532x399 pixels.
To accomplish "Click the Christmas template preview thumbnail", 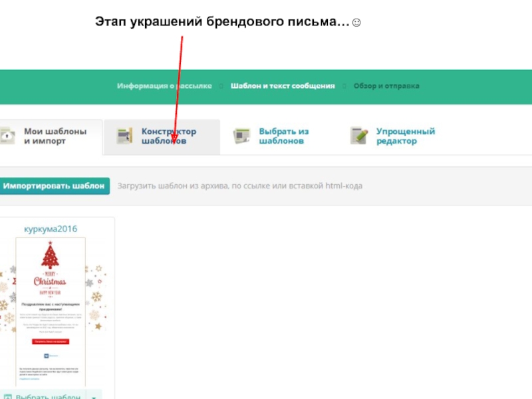I will [51, 311].
